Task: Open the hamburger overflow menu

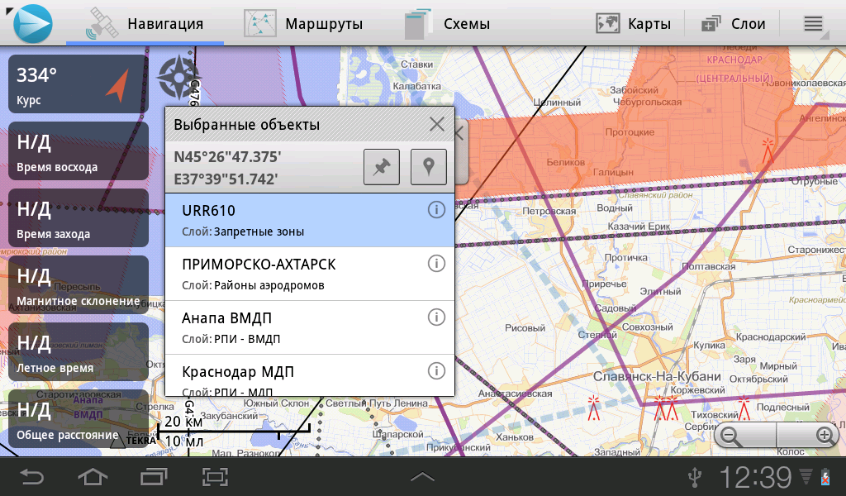Action: (x=813, y=23)
